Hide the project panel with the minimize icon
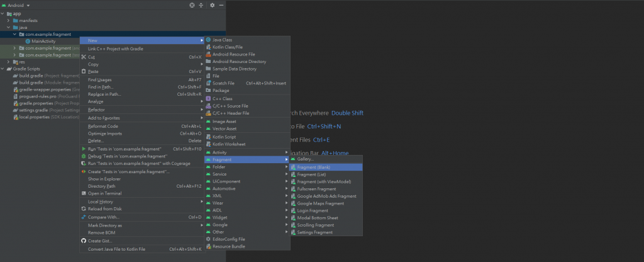This screenshot has width=644, height=262. tap(221, 5)
